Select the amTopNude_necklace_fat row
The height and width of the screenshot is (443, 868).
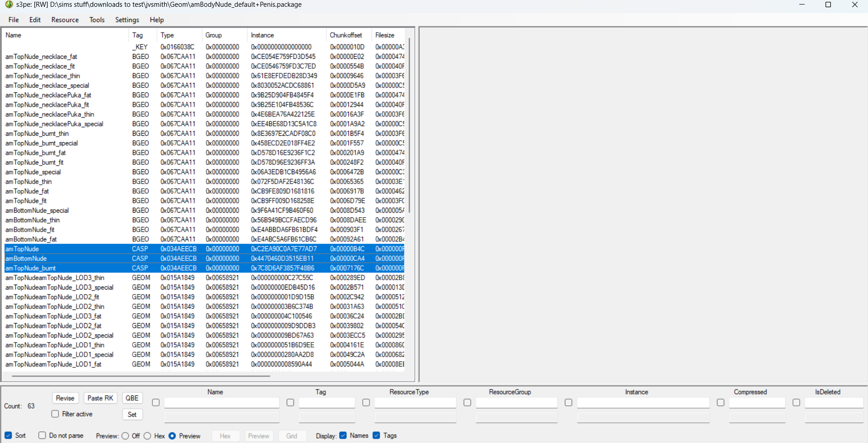point(204,57)
